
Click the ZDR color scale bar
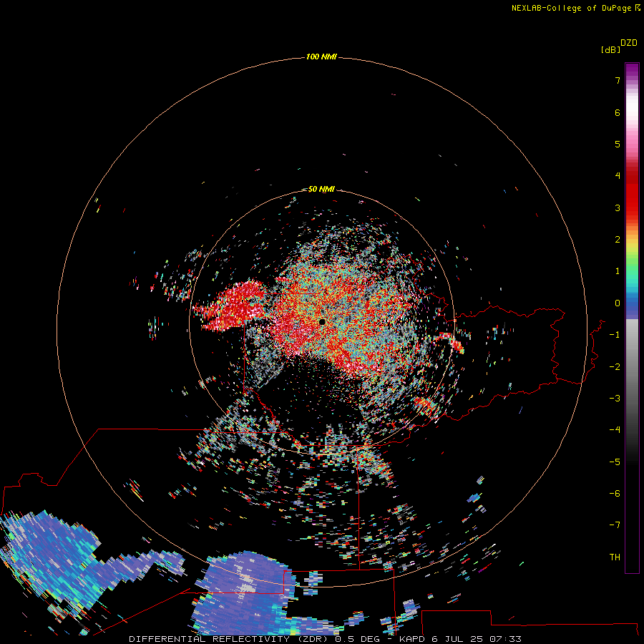pos(632,318)
